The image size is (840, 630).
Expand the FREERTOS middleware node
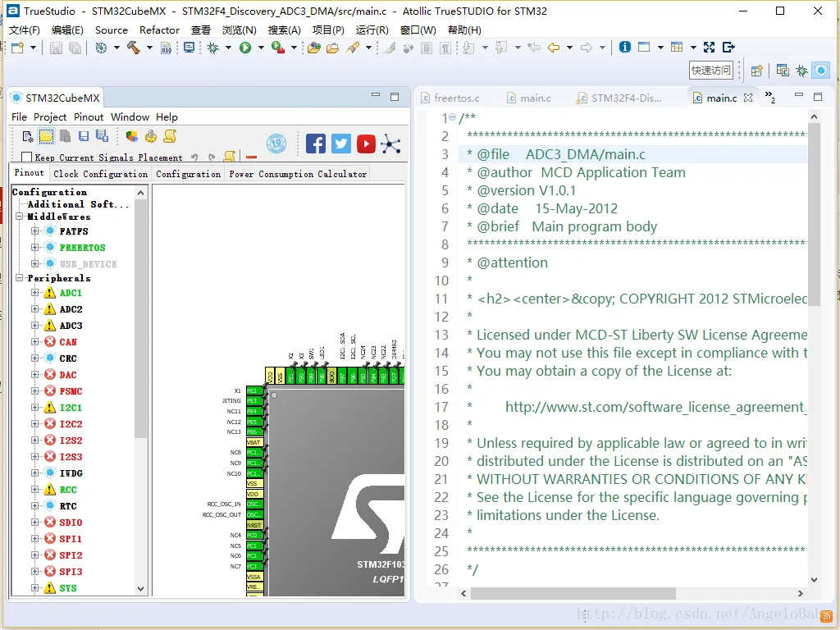pos(34,248)
